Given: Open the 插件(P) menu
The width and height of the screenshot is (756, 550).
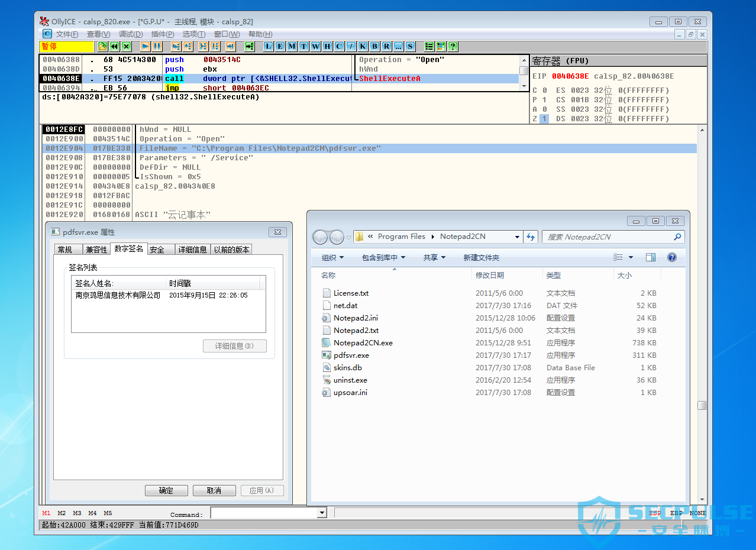Looking at the screenshot, I should (163, 34).
